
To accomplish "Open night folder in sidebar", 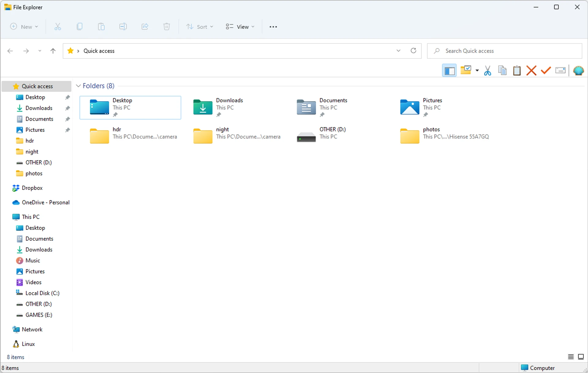I will pos(32,152).
